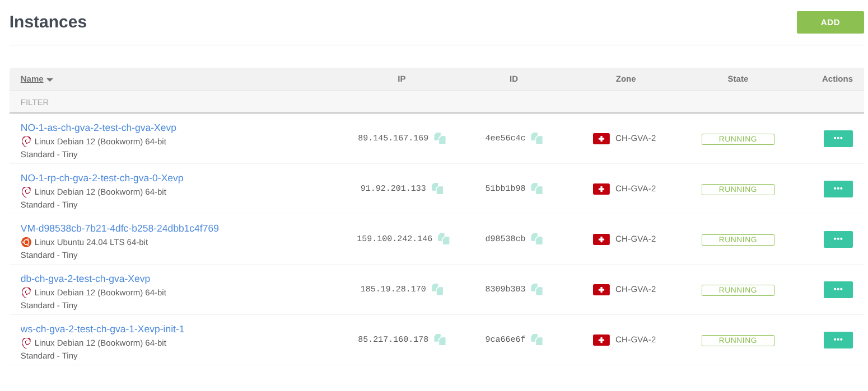Copy IP address 91.92.201.133
The height and width of the screenshot is (391, 868).
(437, 189)
